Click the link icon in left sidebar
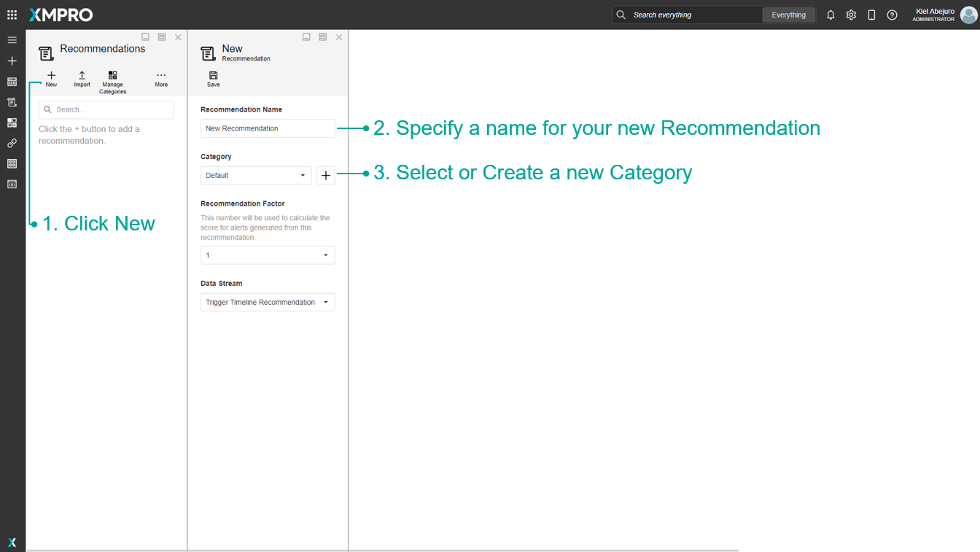 [12, 143]
